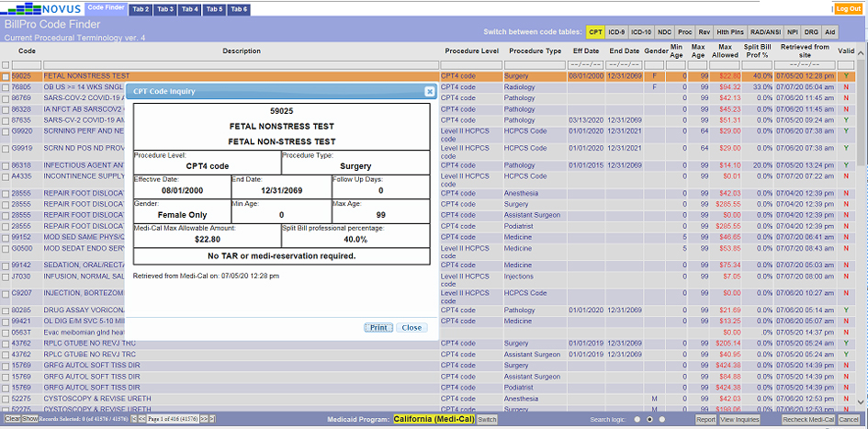This screenshot has height=429, width=868.
Task: Click the Description filter input field
Action: click(242, 65)
